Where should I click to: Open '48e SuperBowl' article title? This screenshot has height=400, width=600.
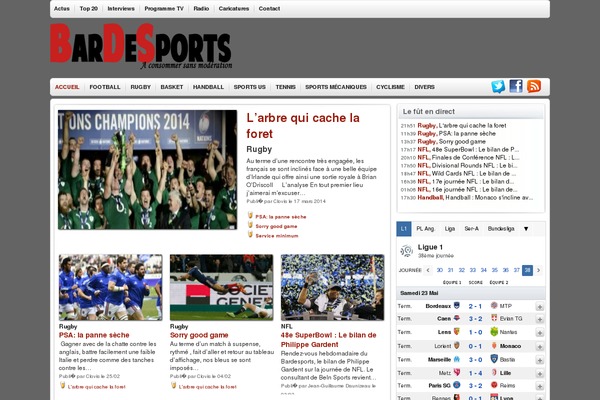click(328, 340)
